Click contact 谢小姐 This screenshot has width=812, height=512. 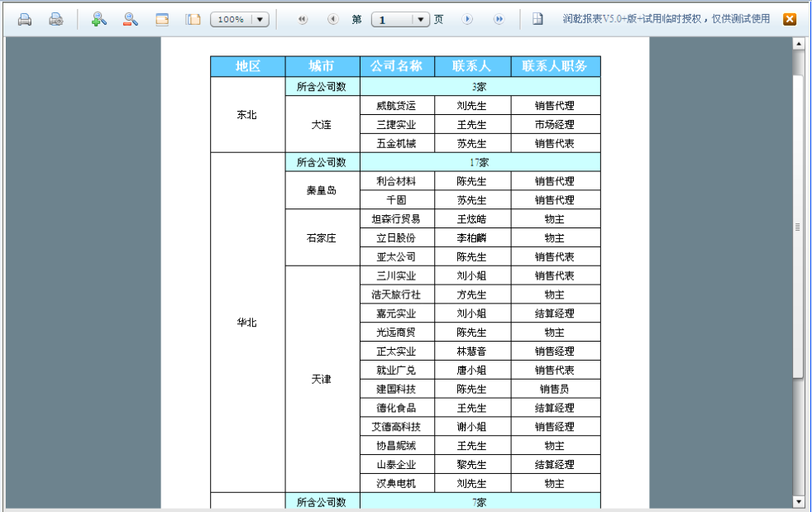click(x=472, y=427)
